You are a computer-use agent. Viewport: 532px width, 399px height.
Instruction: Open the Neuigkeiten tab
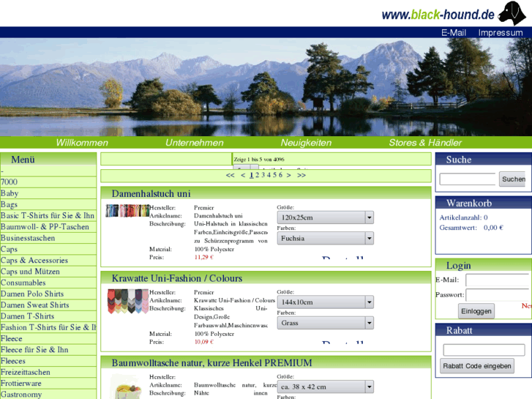pos(306,143)
